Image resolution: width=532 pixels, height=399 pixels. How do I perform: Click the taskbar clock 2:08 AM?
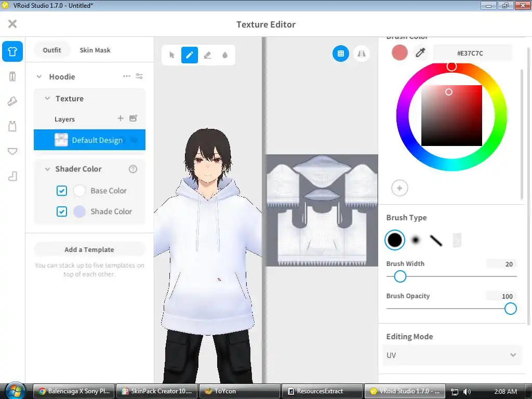pos(505,392)
